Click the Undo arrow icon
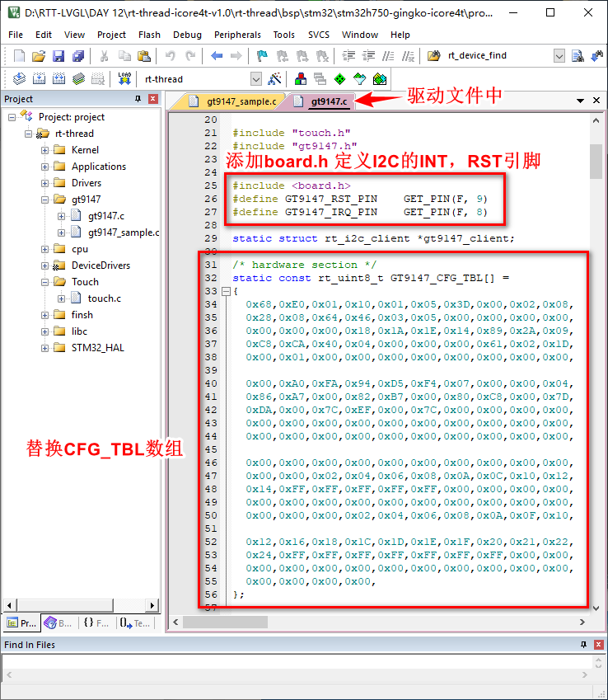This screenshot has width=608, height=700. click(x=171, y=56)
